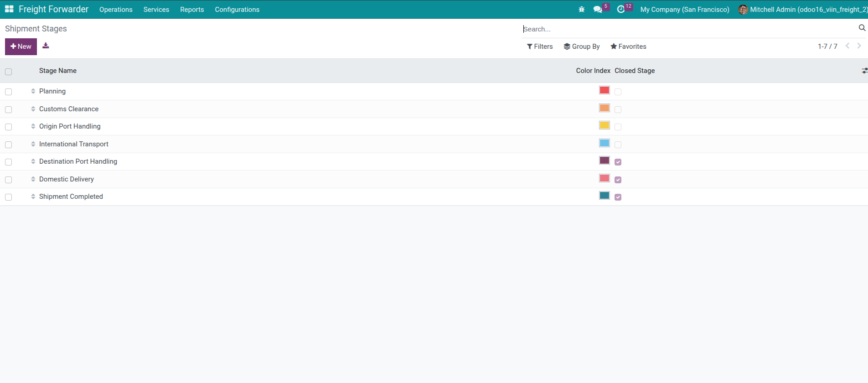Image resolution: width=868 pixels, height=383 pixels.
Task: Open the apps grid home menu icon
Action: [9, 9]
